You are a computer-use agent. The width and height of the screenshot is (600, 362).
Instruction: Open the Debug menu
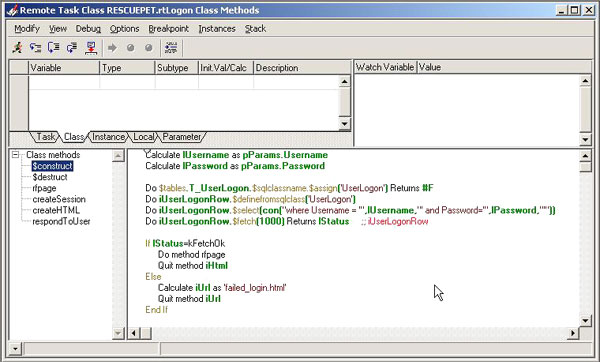(x=88, y=29)
